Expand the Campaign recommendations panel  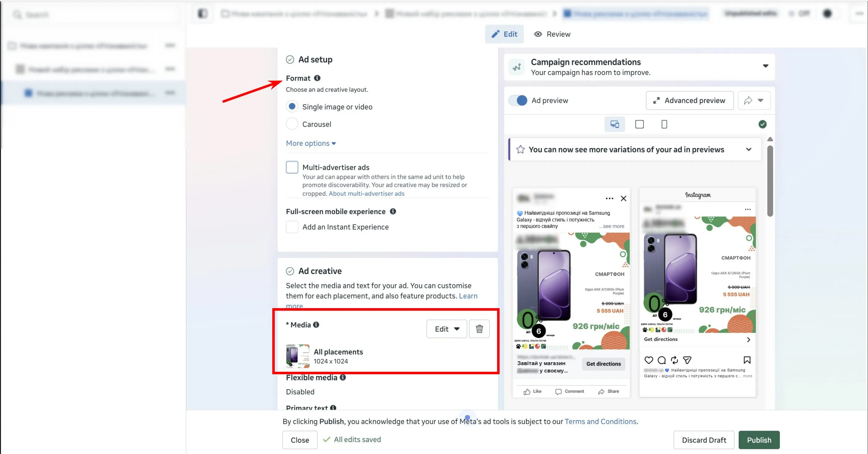765,66
